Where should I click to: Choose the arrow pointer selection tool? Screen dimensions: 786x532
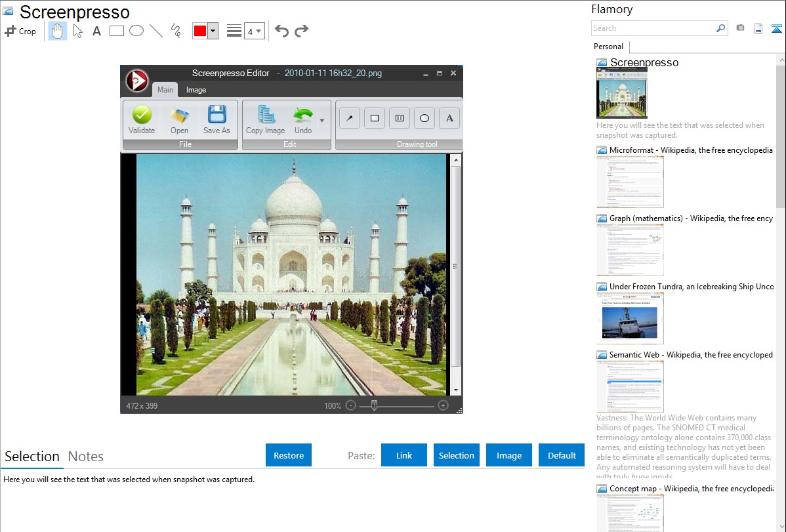77,31
